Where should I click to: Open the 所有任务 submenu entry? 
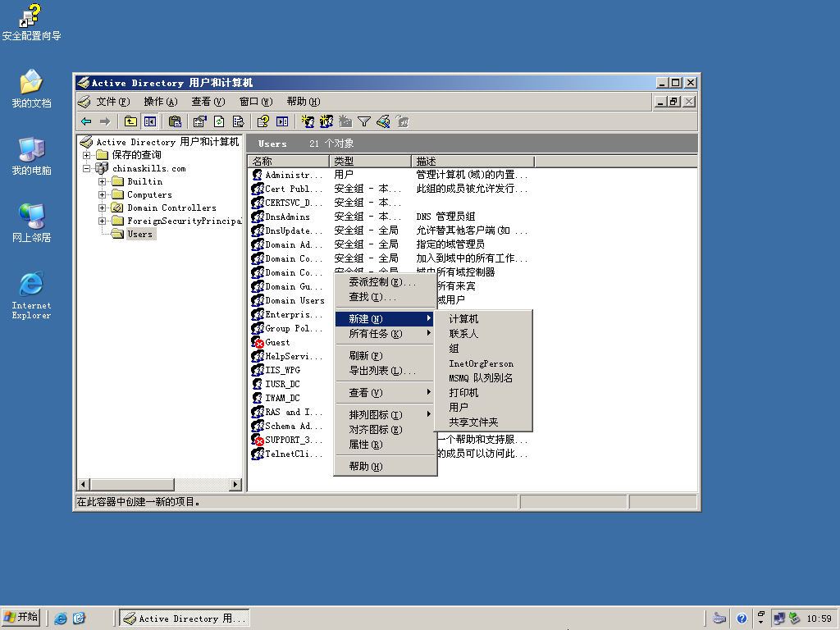point(386,334)
